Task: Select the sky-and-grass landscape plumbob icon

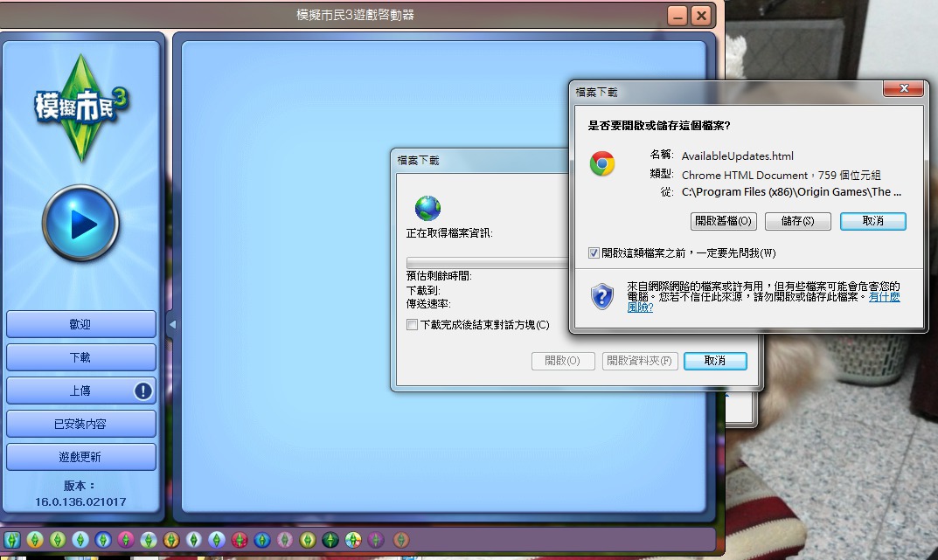Action: (x=149, y=540)
